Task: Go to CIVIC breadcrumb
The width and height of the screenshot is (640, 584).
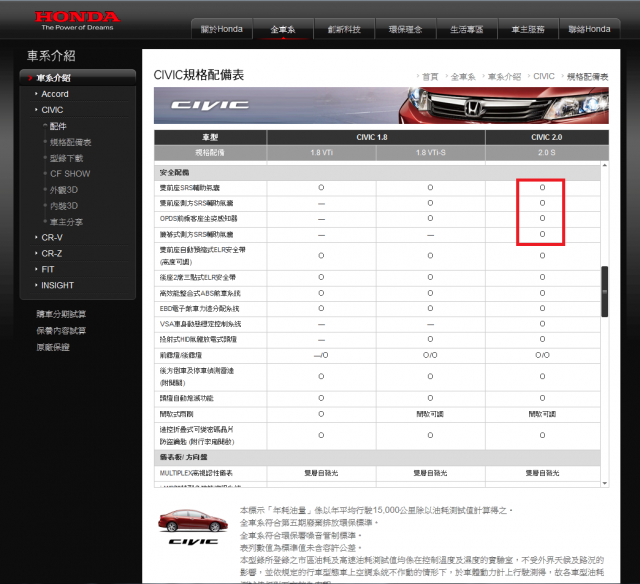Action: pos(544,76)
